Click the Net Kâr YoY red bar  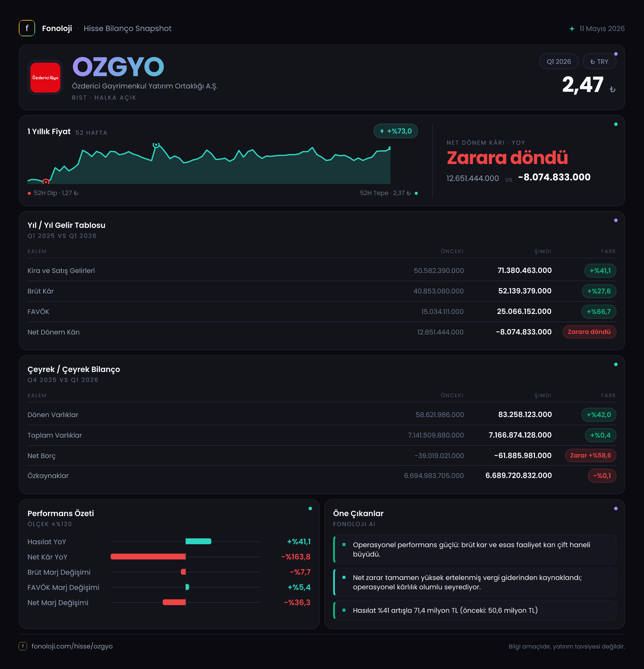point(148,557)
